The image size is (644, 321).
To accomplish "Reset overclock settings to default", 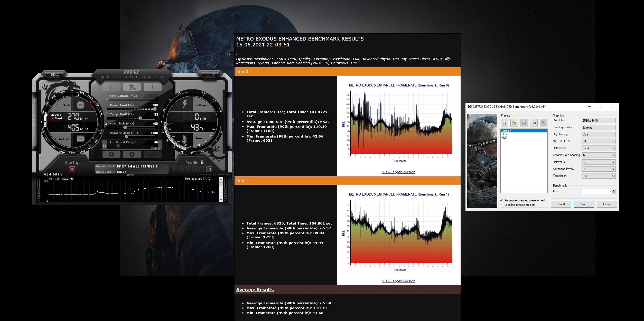I will coord(132,154).
